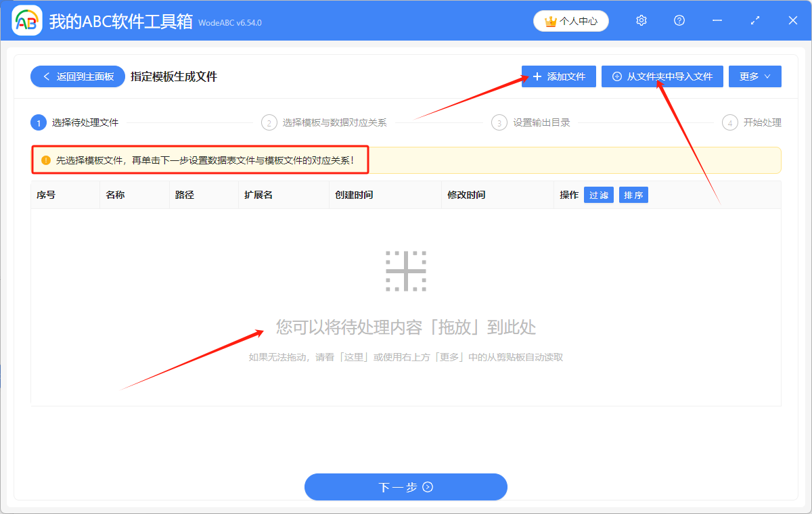
Task: Click the fullscreen toggle in the title bar
Action: (x=754, y=20)
